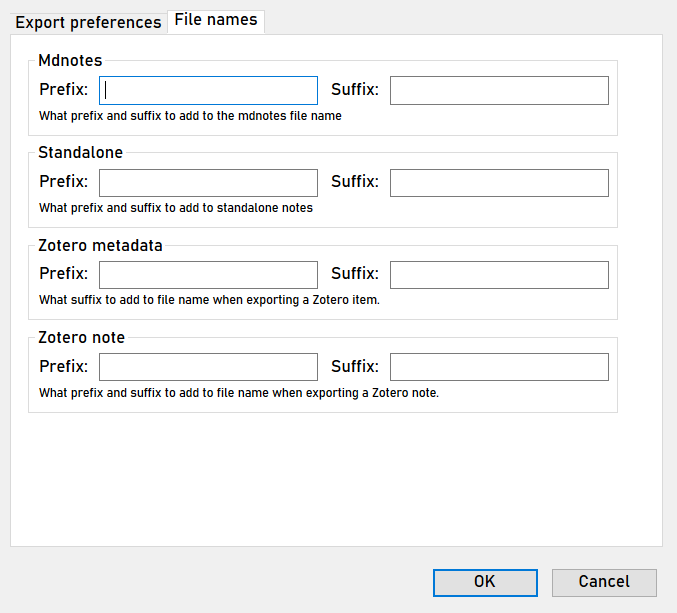Select the File names tab
Screen dimensions: 677x613
point(216,20)
